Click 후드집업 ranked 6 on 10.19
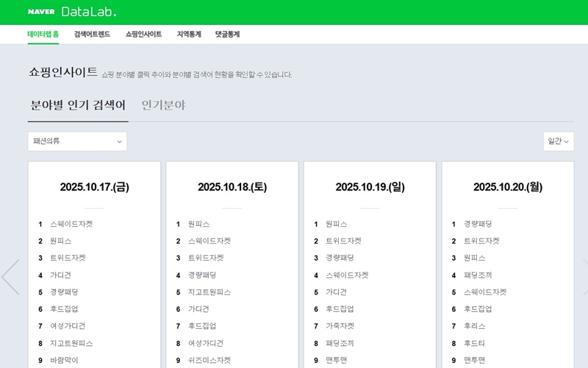Image resolution: width=588 pixels, height=368 pixels. click(x=340, y=309)
